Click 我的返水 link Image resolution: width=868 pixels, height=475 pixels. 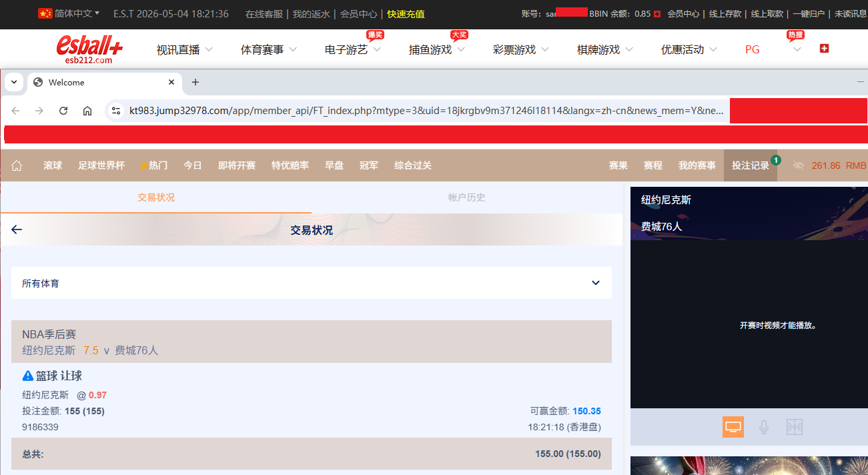pyautogui.click(x=312, y=14)
